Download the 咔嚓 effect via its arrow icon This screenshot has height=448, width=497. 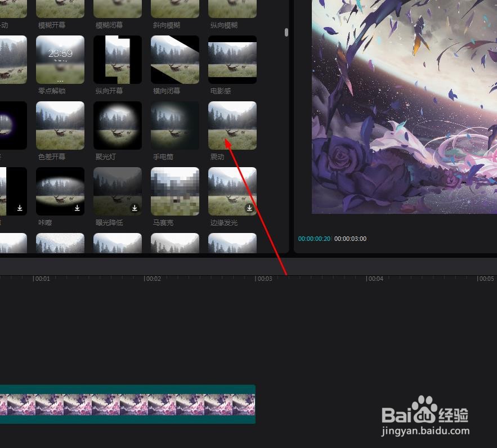[77, 208]
